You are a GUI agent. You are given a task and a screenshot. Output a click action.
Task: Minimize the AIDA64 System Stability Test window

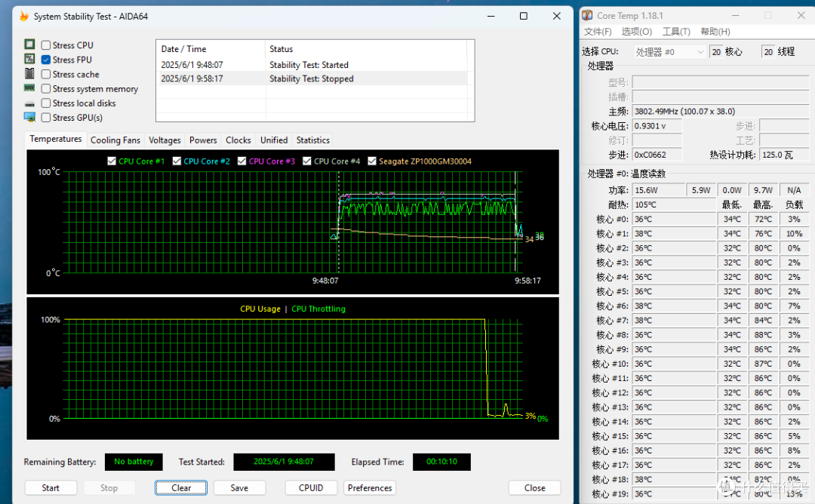[491, 16]
